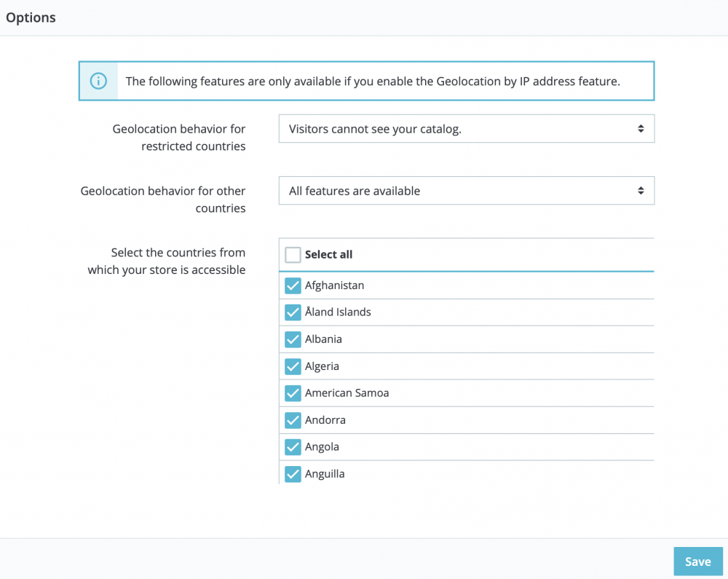Untick the American Samoa checkbox
The image size is (728, 579).
(293, 393)
